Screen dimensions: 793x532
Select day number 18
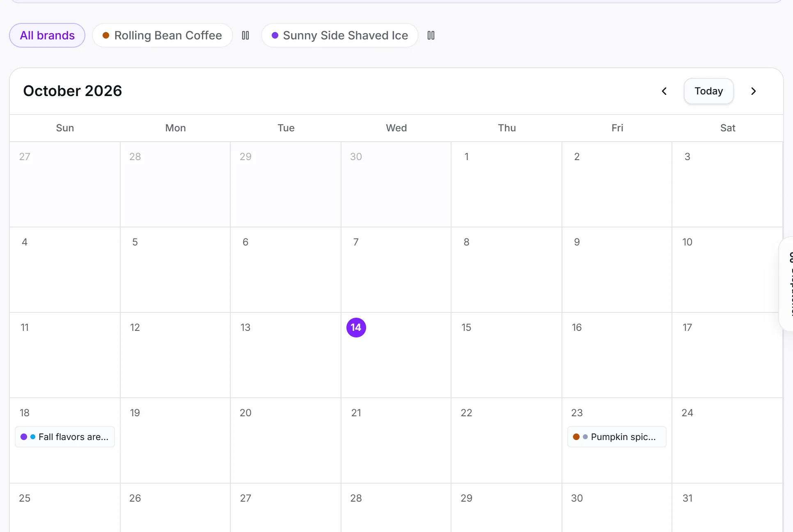coord(25,413)
